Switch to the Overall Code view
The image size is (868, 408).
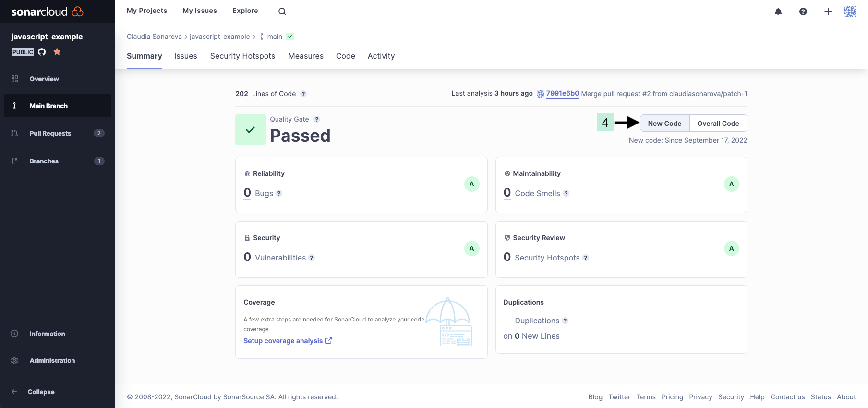718,124
